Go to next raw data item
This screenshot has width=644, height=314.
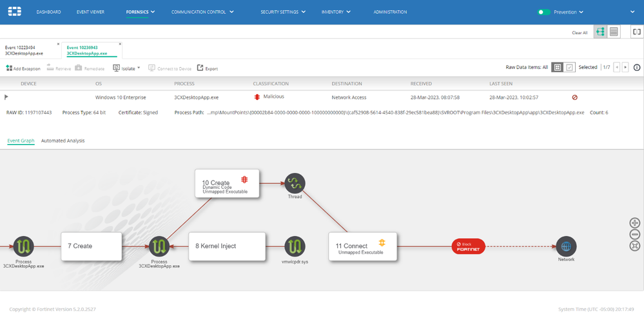(x=625, y=68)
